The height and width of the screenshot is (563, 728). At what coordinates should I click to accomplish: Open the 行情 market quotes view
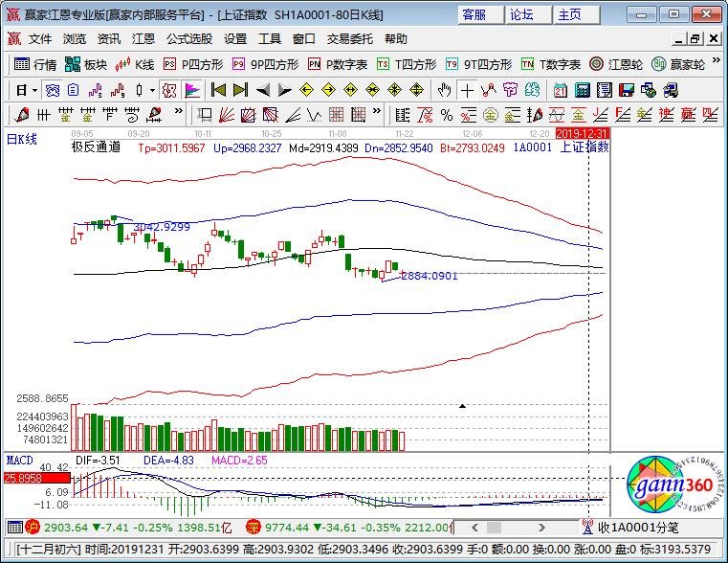pos(35,64)
